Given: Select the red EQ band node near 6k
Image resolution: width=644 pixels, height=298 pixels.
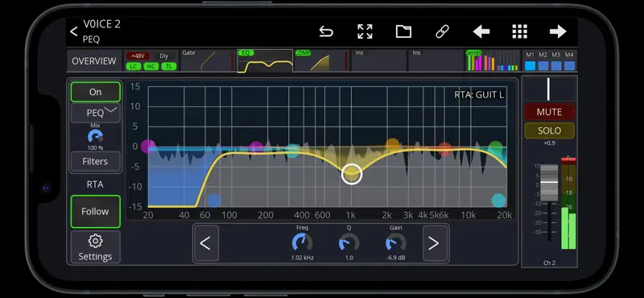Looking at the screenshot, I should coord(445,149).
